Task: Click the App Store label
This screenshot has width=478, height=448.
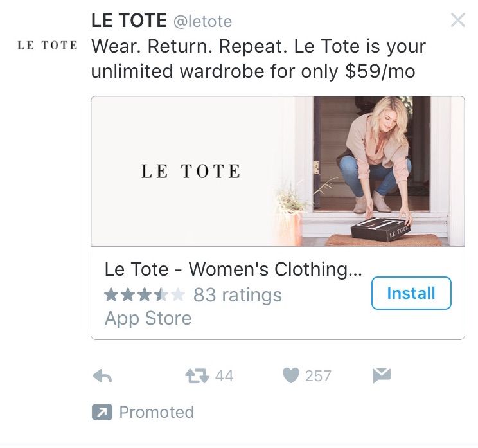Action: tap(148, 318)
